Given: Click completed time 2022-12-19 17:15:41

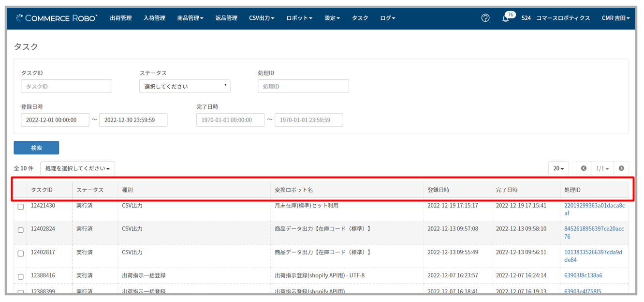Looking at the screenshot, I should (x=521, y=205).
